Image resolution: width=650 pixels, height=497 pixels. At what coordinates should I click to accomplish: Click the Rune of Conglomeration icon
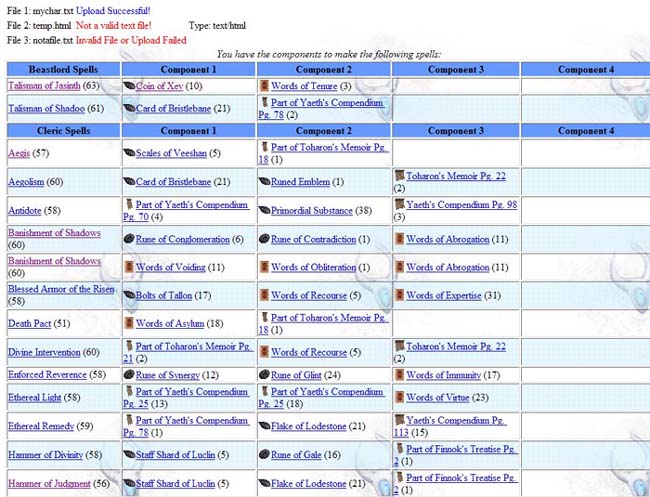tap(128, 239)
